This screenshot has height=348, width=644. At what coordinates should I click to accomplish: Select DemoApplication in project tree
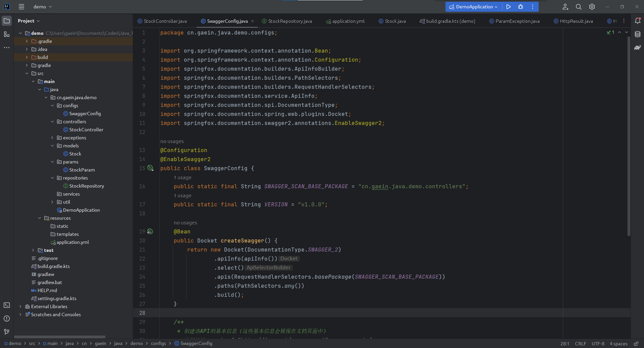click(81, 210)
